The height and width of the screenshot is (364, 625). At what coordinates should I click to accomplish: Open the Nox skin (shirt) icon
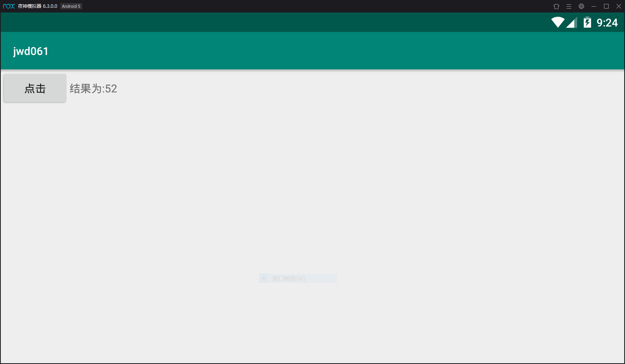[x=556, y=6]
